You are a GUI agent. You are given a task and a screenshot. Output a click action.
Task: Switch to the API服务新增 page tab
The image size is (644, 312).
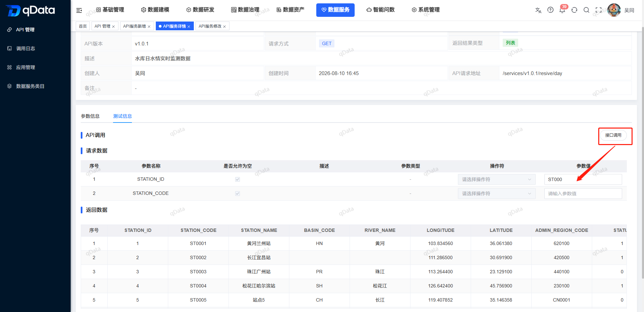(134, 26)
